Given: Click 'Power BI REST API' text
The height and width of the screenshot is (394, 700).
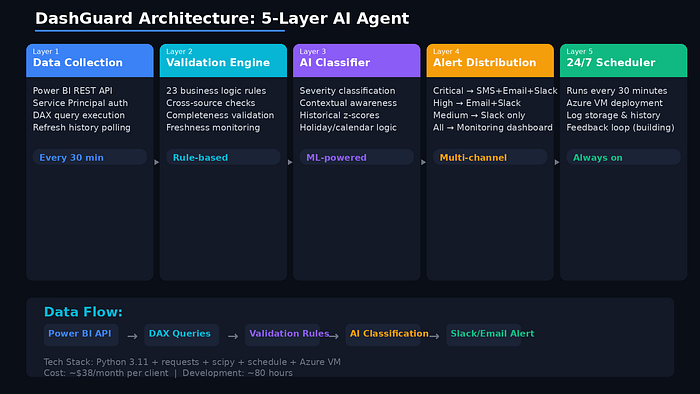Looking at the screenshot, I should (73, 91).
